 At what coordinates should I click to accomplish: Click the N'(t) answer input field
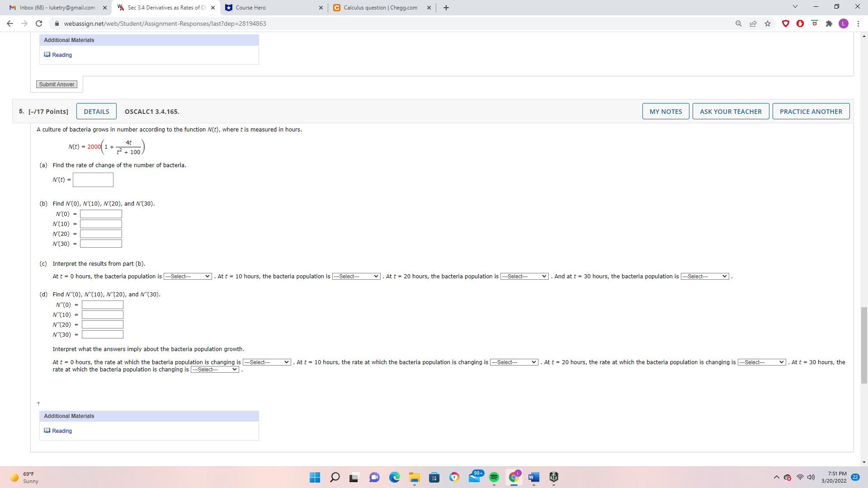(93, 180)
